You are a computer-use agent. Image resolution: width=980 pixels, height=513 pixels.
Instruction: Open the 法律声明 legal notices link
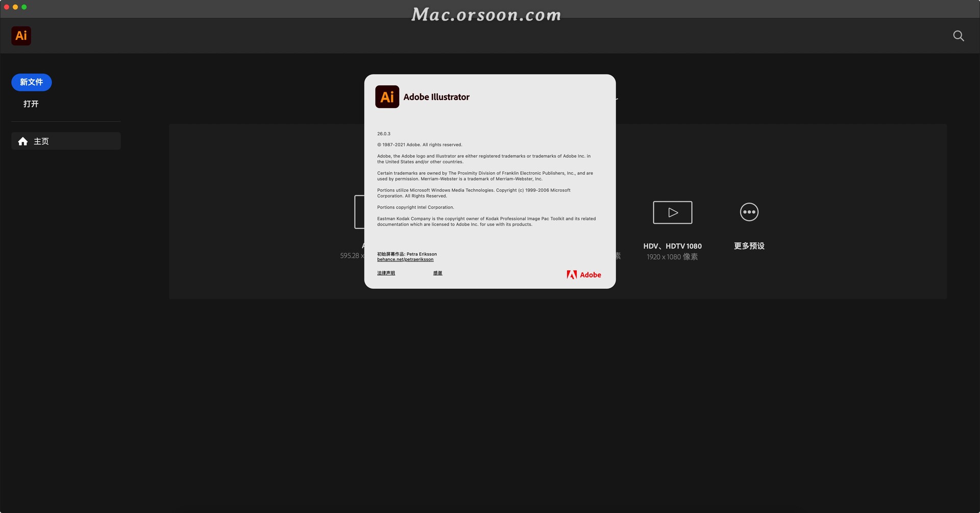click(x=386, y=273)
